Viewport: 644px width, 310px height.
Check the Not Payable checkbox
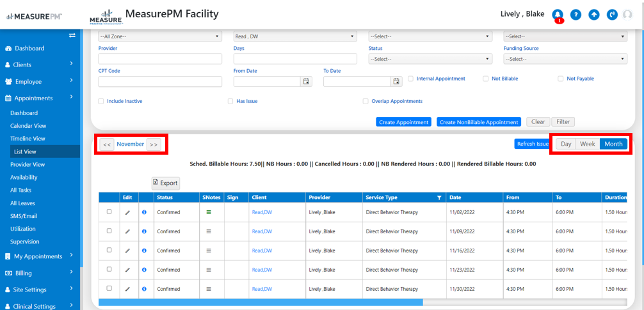560,79
